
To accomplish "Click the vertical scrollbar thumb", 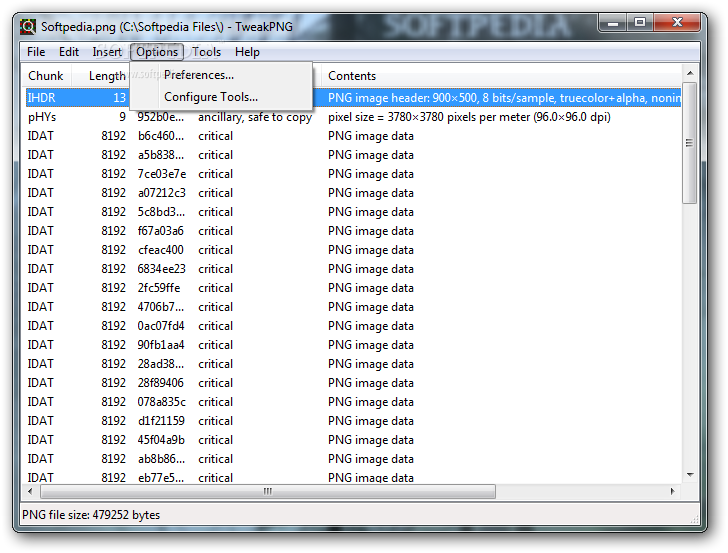I will click(x=690, y=143).
